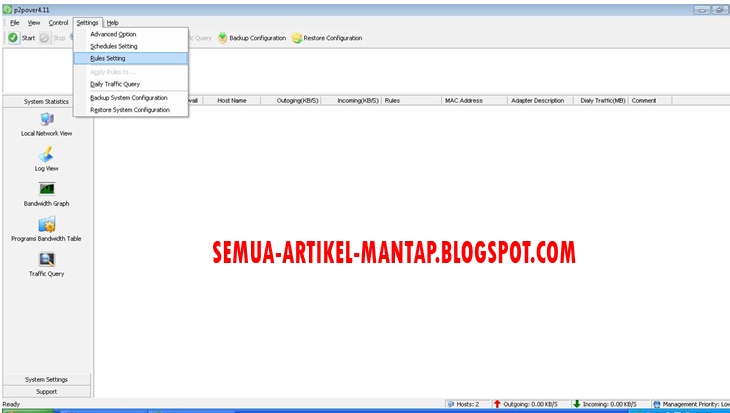Click Incoming: 0.00 KB/S status text
Viewport: 730px width, 413px height.
point(609,404)
